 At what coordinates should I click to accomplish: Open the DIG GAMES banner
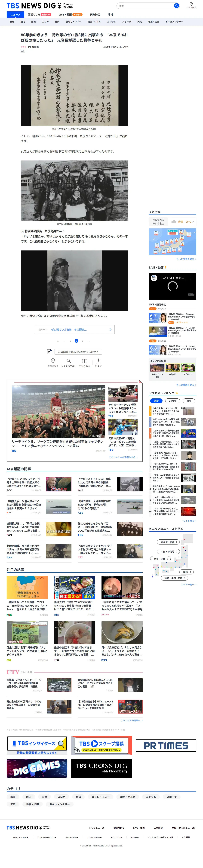[x=37, y=768]
